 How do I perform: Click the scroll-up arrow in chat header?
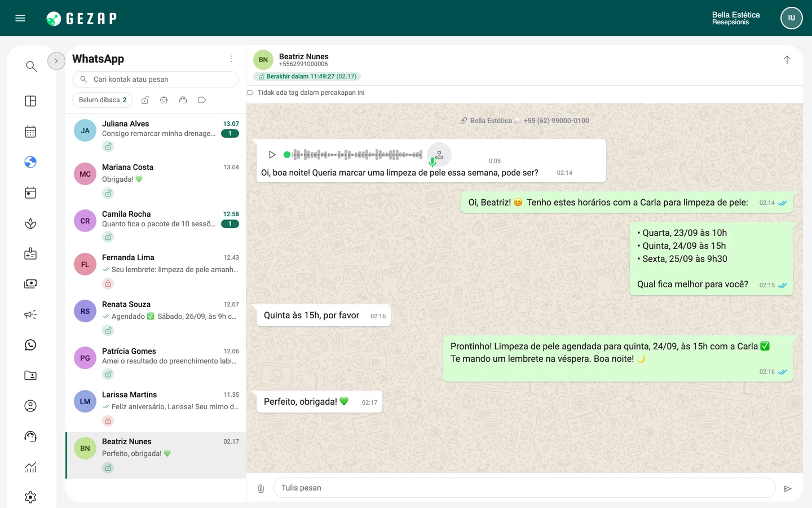787,60
